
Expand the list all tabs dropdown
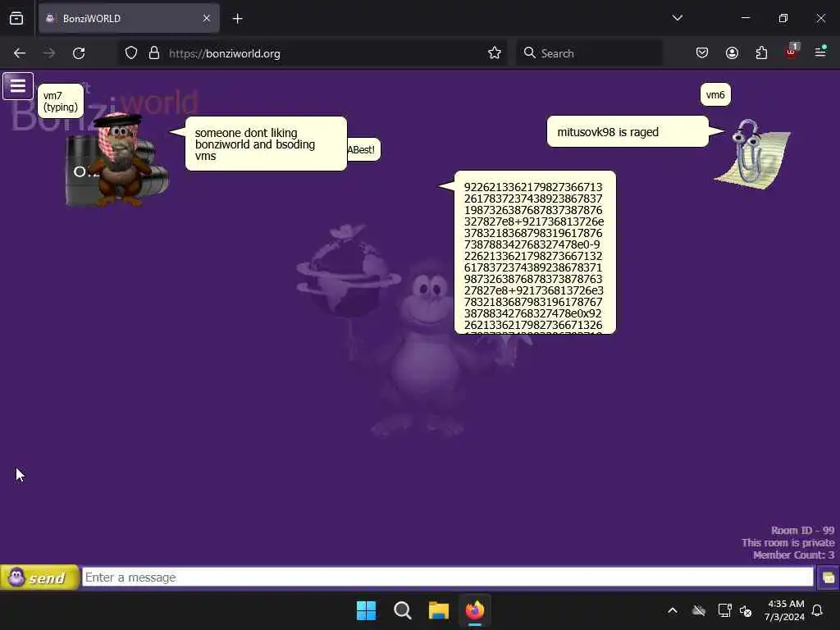(677, 18)
